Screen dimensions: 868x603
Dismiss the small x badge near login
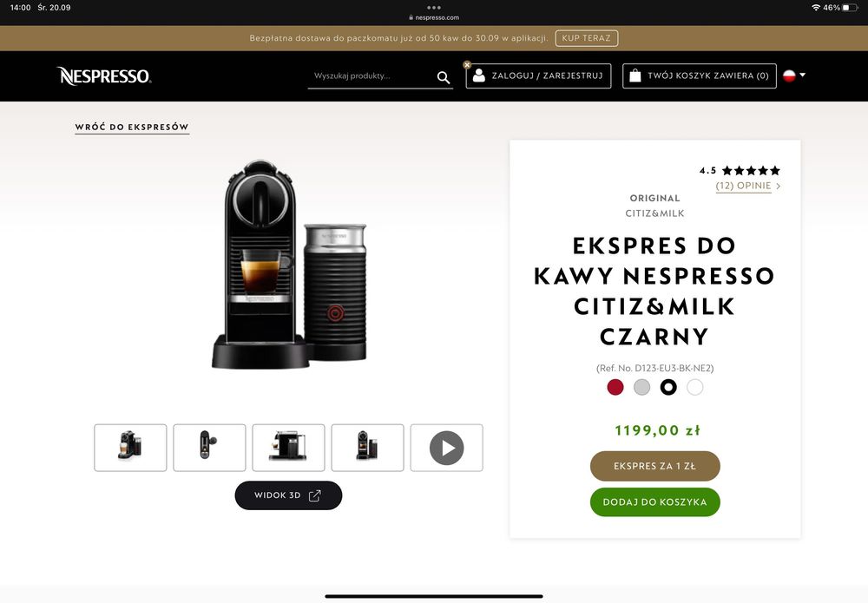[x=467, y=65]
